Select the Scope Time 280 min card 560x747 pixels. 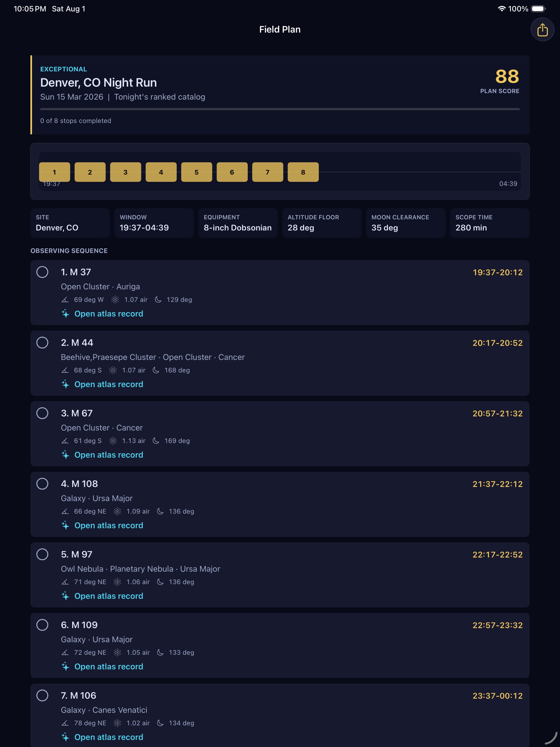tap(490, 223)
